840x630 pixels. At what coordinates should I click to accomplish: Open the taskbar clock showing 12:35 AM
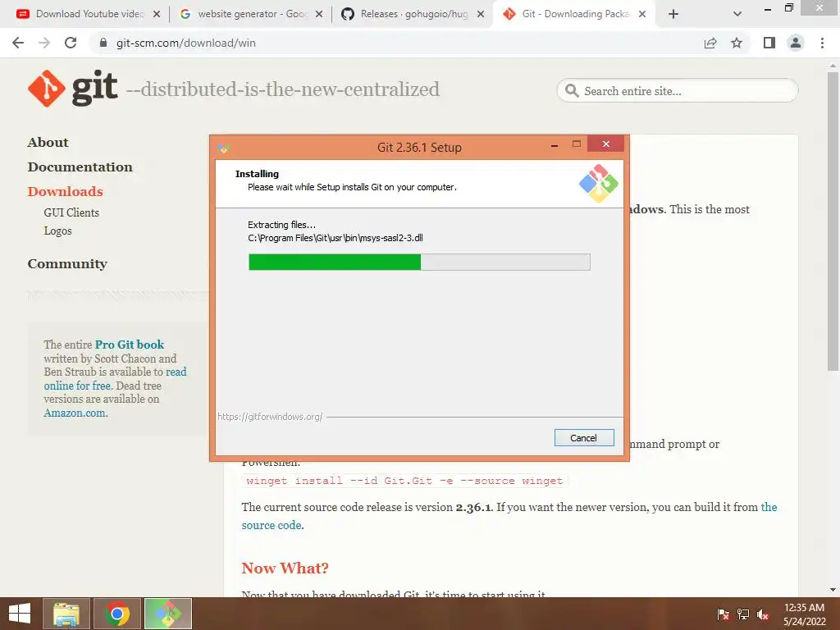(804, 614)
